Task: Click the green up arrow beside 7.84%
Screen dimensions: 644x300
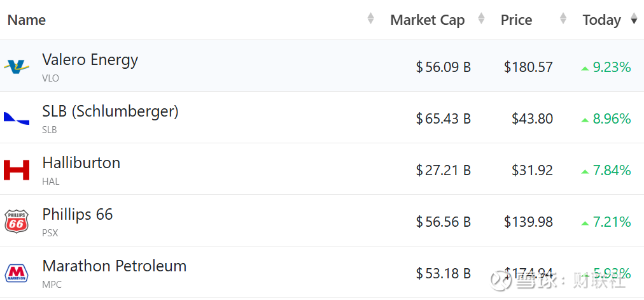Action: (585, 171)
